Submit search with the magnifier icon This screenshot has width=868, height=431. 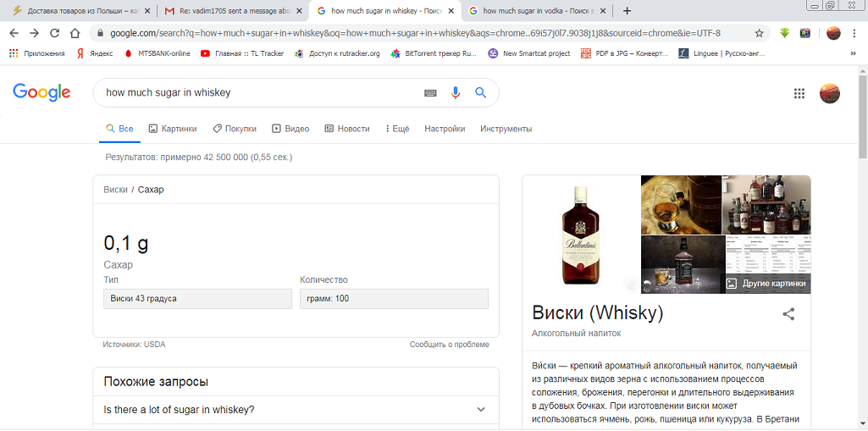click(480, 92)
